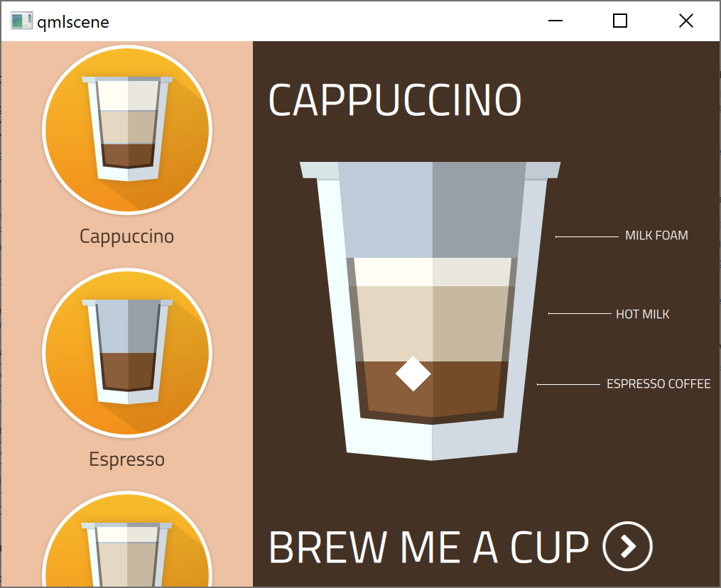
Task: Click the 'Espresso' label in the sidebar
Action: click(126, 459)
